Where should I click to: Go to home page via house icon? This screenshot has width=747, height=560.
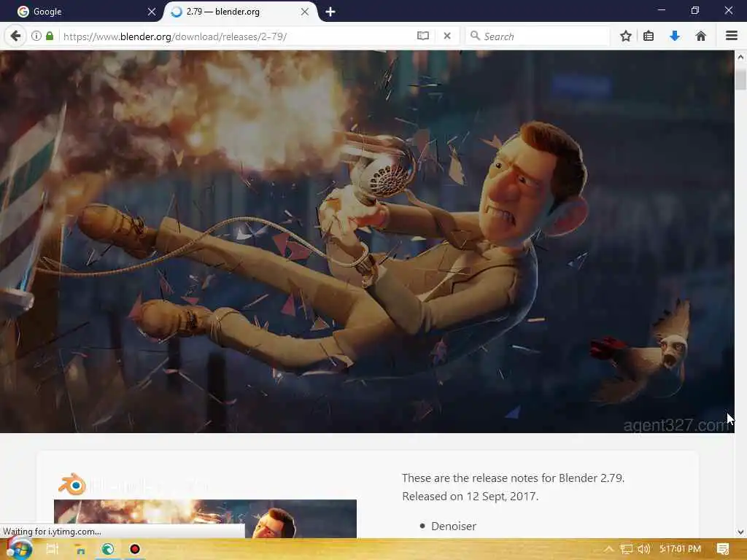point(700,36)
